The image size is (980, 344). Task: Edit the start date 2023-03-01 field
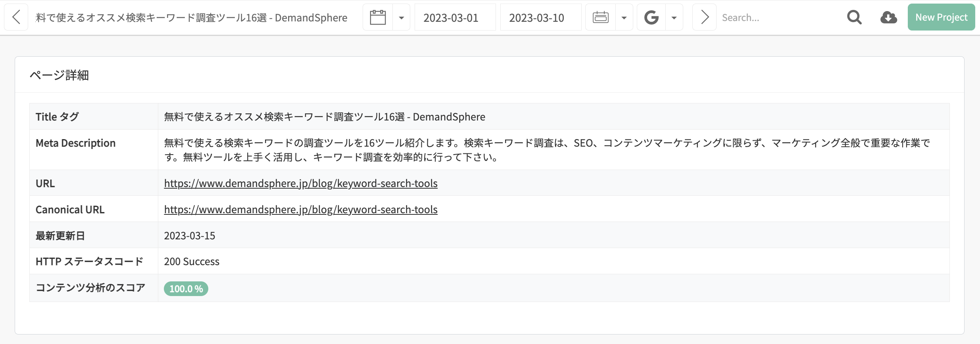coord(455,17)
